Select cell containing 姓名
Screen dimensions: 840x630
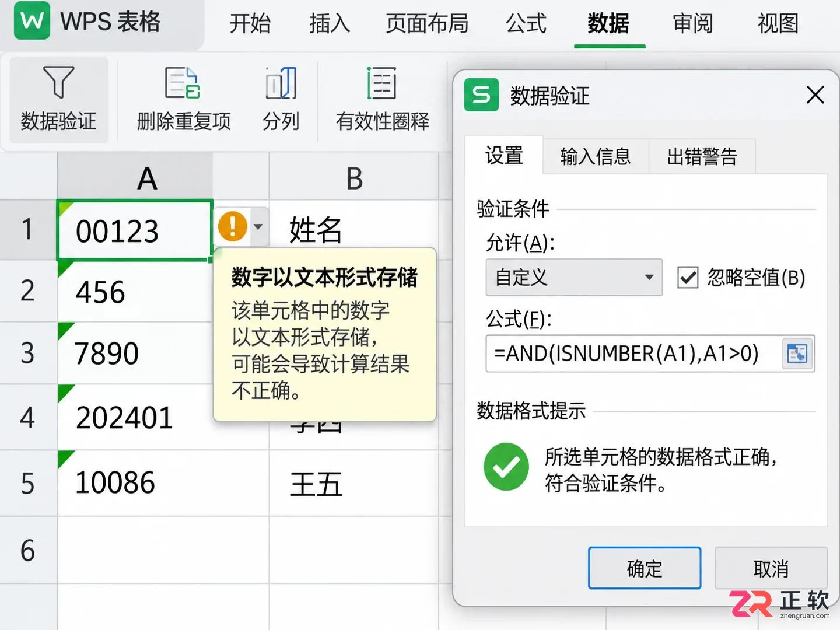pos(353,229)
